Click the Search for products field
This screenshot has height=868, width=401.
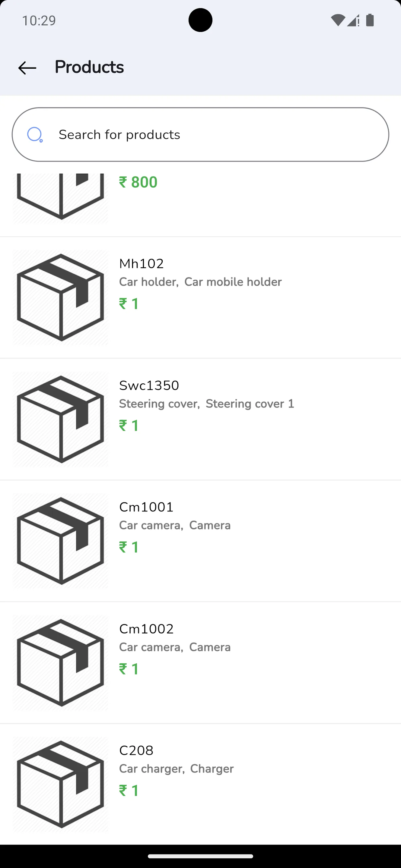[x=200, y=134]
